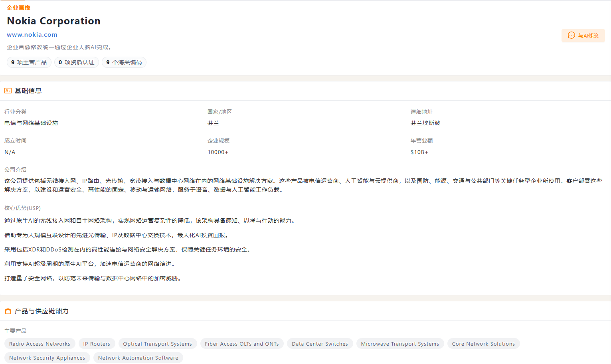Click the USP line about AI超级周期
This screenshot has height=364, width=611.
[91, 264]
